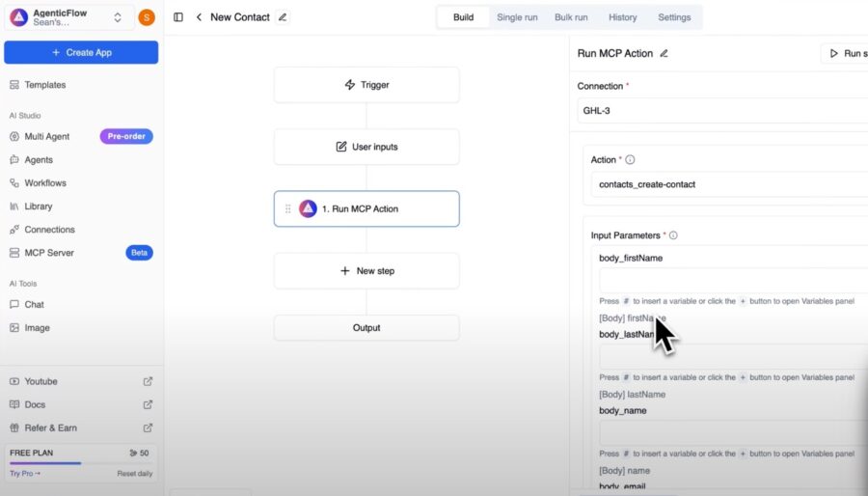Open the Action dropdown contacts_create-contact
Viewport: 868px width, 496px height.
(730, 184)
